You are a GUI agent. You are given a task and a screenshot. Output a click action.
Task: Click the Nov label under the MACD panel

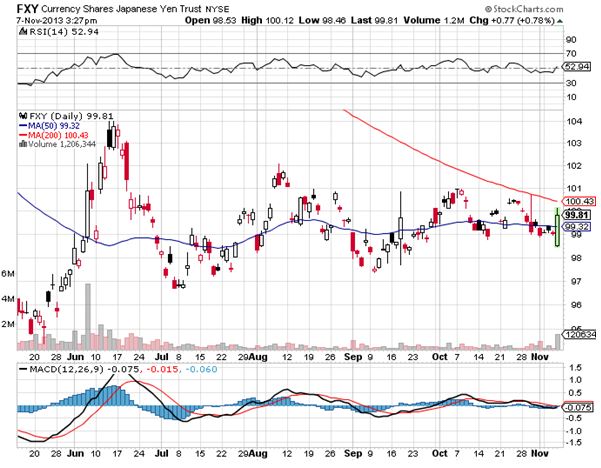pos(540,453)
